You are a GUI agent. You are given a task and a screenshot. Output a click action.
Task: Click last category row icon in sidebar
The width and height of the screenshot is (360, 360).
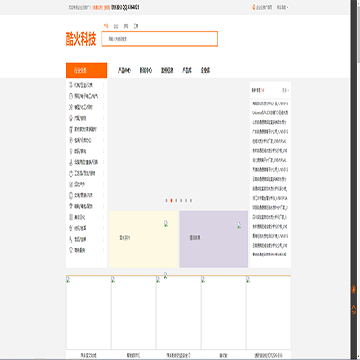(x=71, y=250)
